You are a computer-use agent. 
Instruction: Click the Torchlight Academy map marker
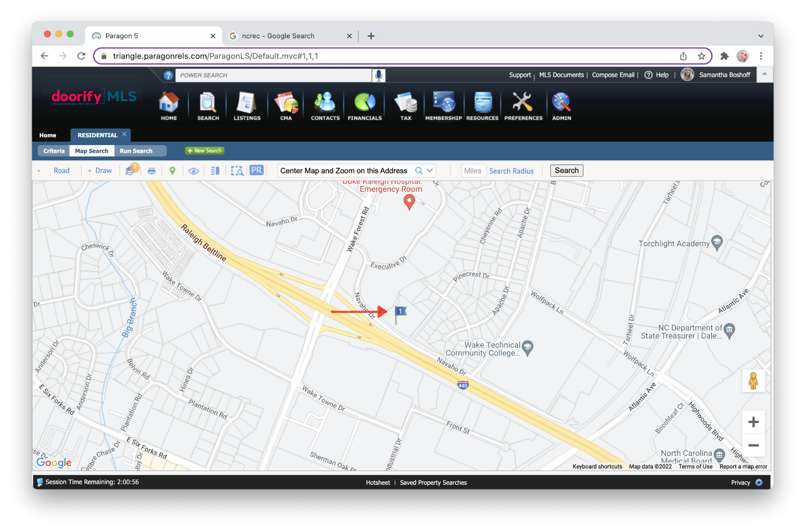pos(717,243)
